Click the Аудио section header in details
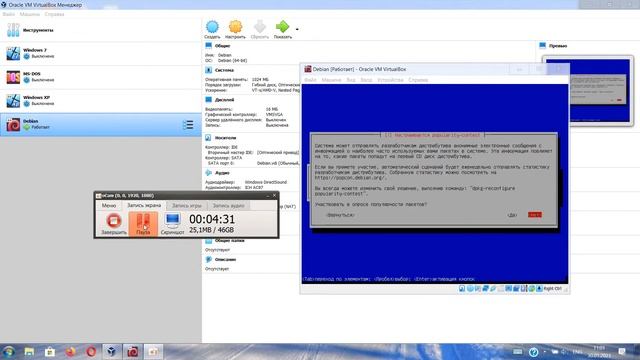640x360 pixels. (x=222, y=173)
